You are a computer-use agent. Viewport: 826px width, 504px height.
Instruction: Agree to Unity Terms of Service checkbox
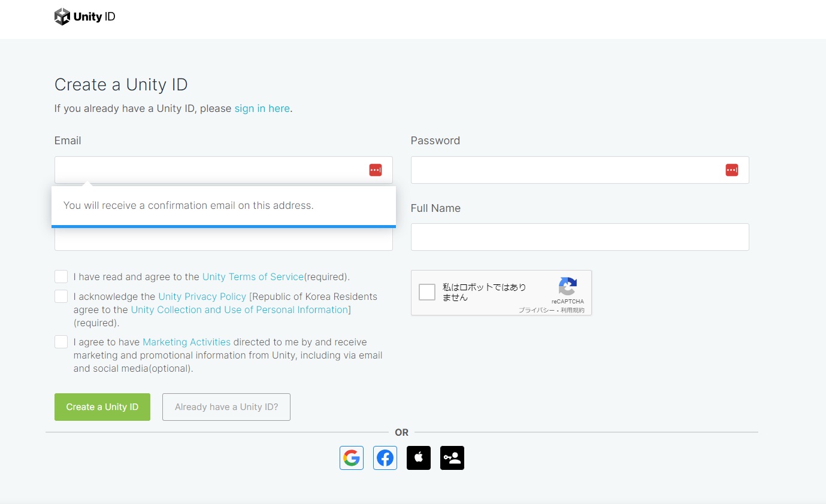coord(61,277)
